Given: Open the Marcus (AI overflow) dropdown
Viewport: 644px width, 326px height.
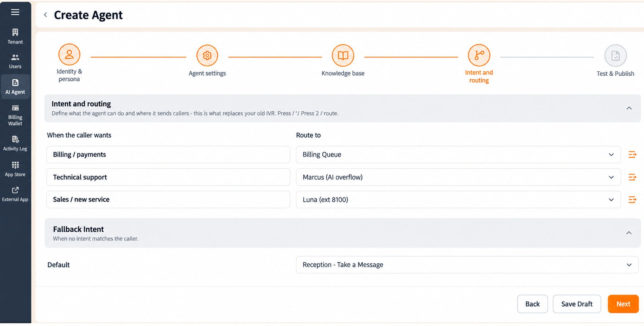Looking at the screenshot, I should coord(458,177).
